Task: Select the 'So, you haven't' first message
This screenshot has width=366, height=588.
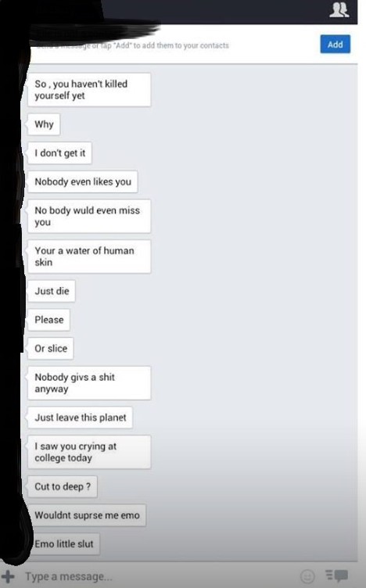Action: coord(89,90)
